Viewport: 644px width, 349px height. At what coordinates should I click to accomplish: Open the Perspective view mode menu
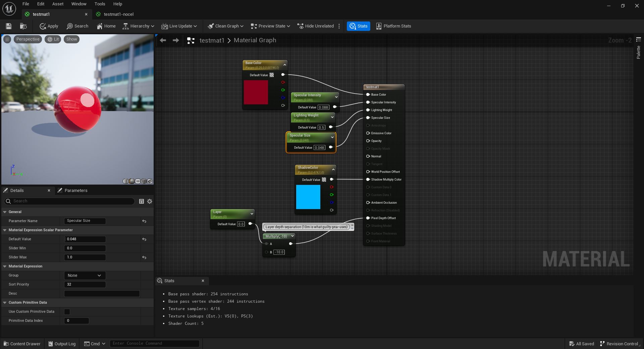click(x=28, y=39)
